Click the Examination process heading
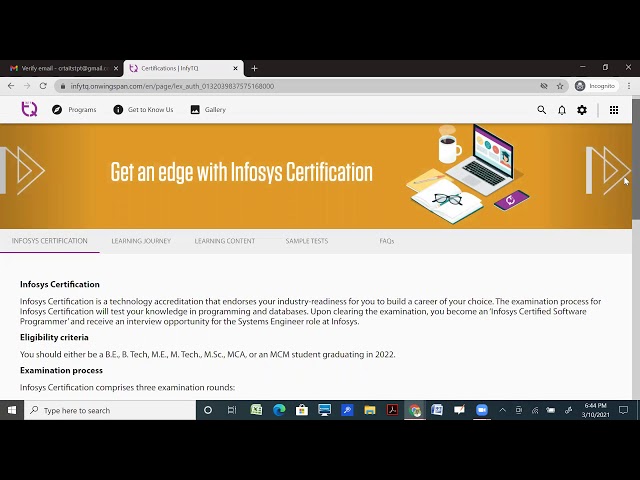The height and width of the screenshot is (480, 640). 61,371
